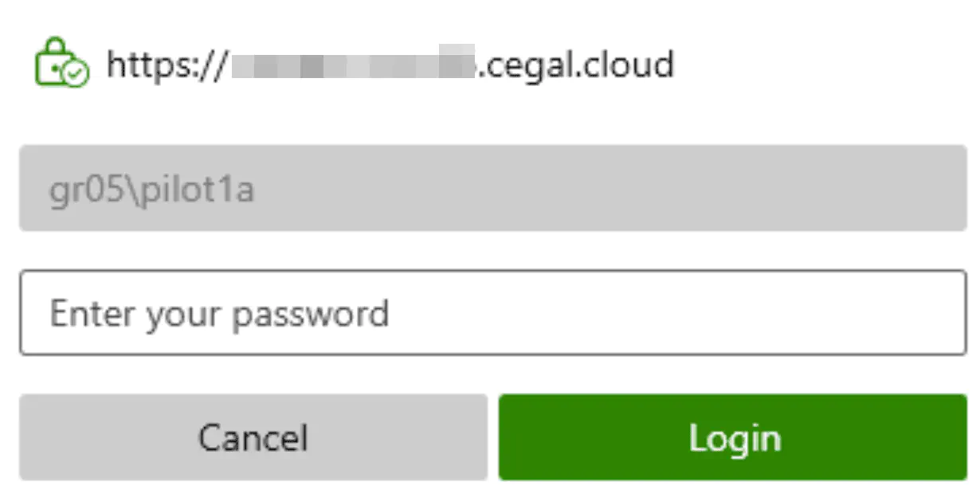Click the 'Login' label on the green button

[x=734, y=438]
